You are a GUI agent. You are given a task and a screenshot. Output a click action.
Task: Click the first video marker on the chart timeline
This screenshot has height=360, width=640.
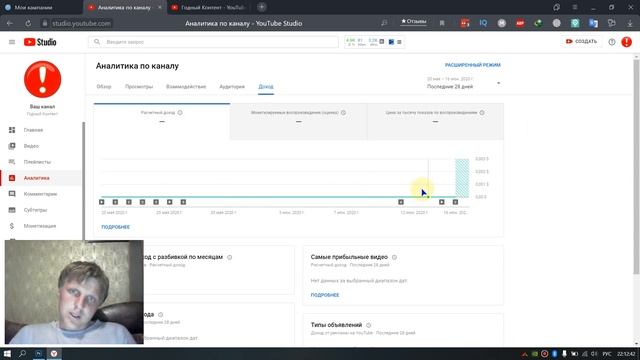pos(102,202)
